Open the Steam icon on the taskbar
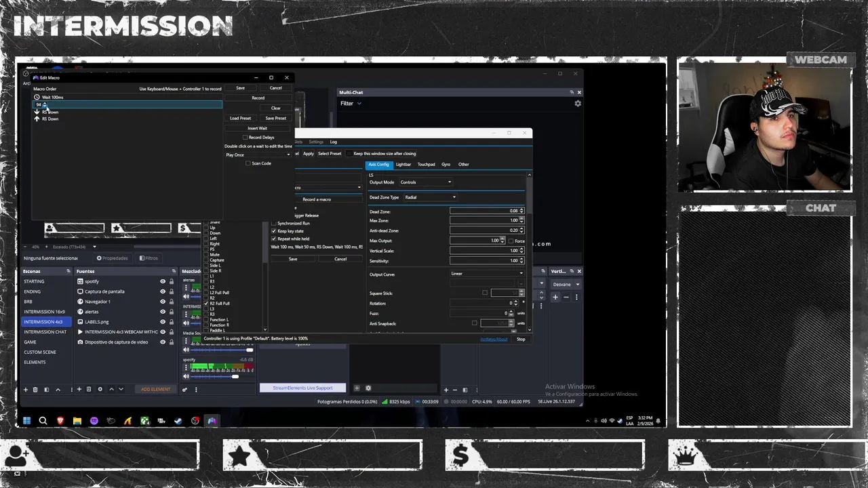The image size is (868, 488). pos(178,421)
